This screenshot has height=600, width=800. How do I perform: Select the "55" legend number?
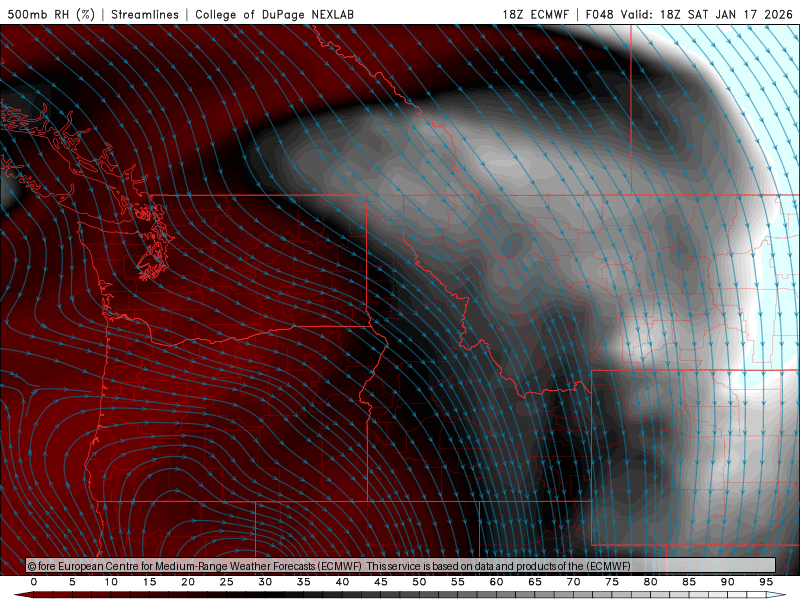pos(458,582)
